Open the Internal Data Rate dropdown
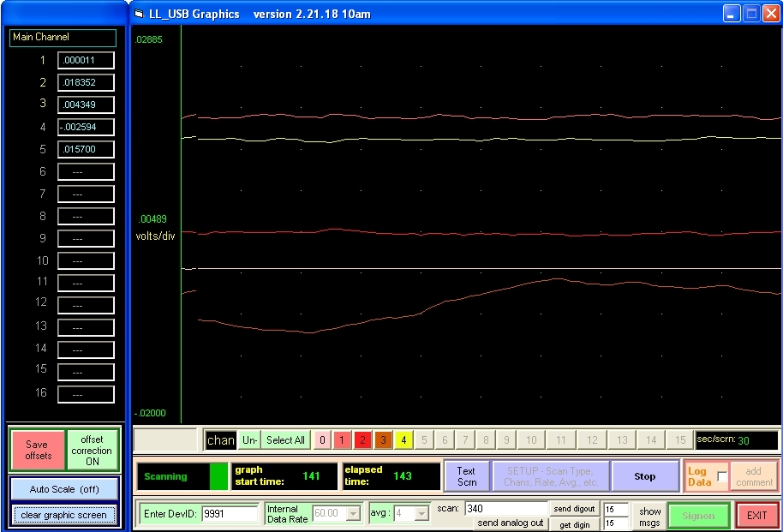This screenshot has height=532, width=783. 352,513
